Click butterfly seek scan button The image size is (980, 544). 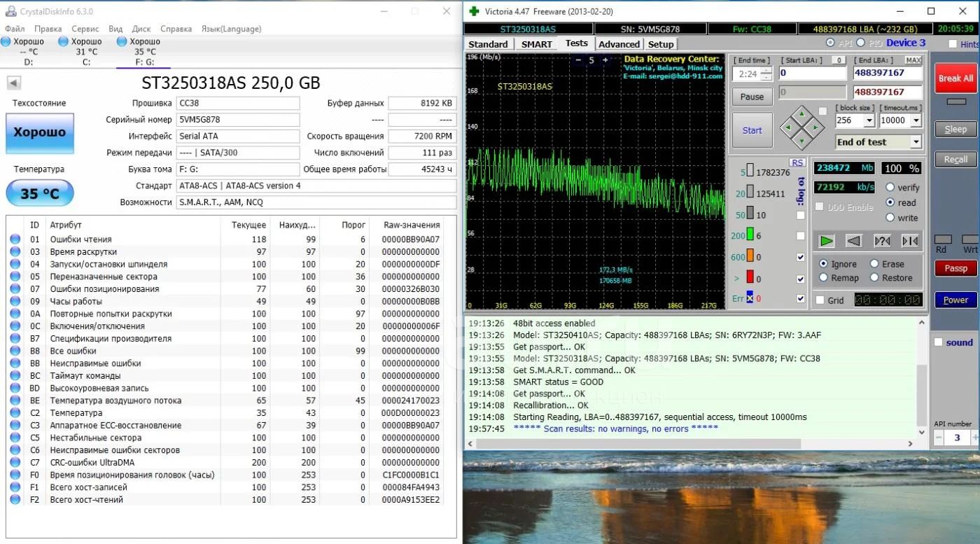[910, 241]
